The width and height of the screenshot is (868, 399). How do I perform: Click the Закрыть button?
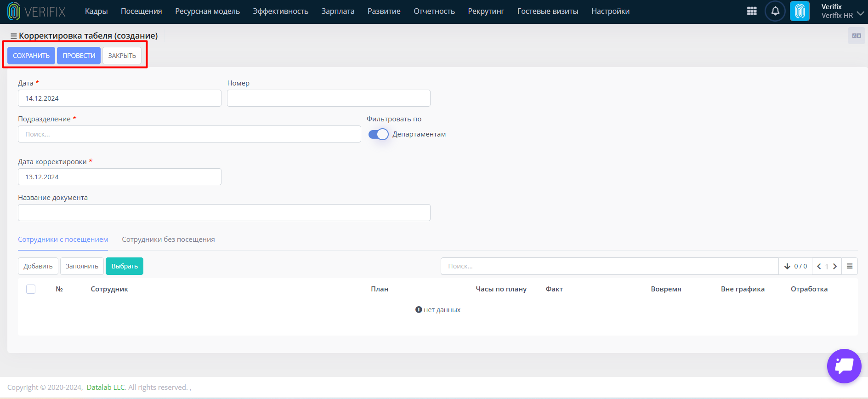pos(122,56)
